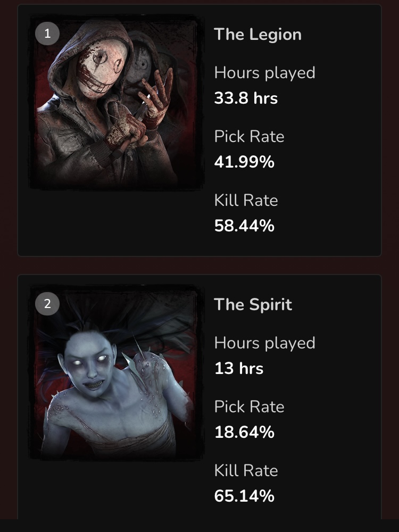Click Spirit's 65.14% kill rate

coord(244,496)
